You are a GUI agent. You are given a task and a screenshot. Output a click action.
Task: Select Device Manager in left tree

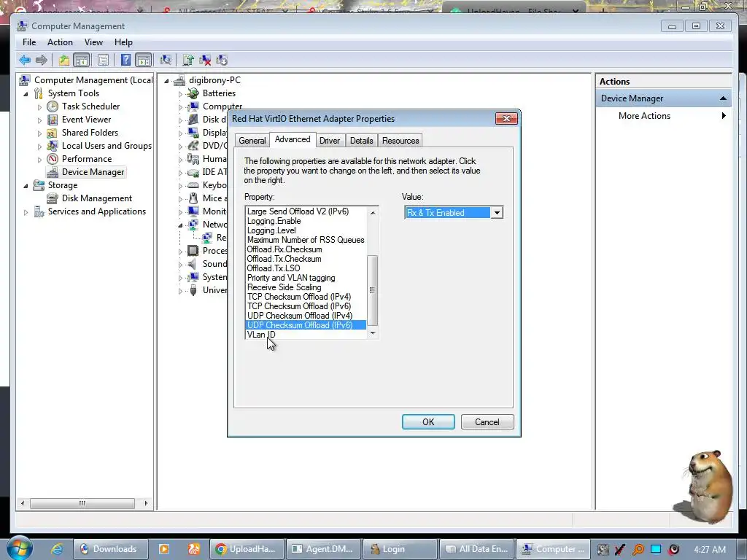(93, 172)
